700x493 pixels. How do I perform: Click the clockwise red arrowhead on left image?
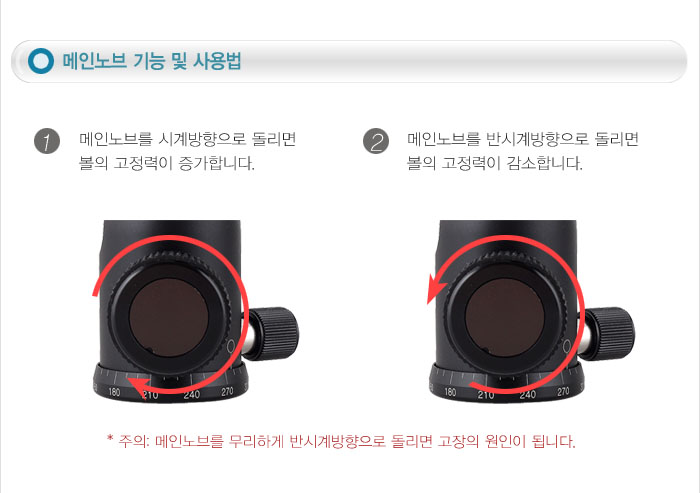pos(139,386)
